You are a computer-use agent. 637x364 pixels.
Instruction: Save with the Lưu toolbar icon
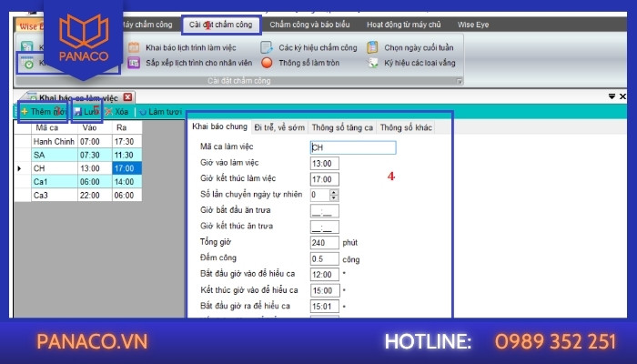78,112
